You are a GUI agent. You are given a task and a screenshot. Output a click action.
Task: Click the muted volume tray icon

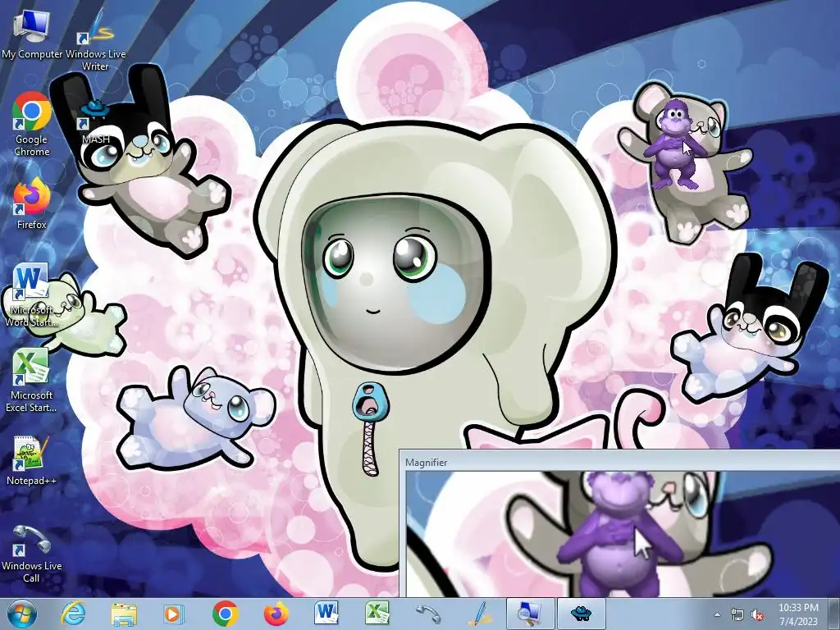[757, 614]
